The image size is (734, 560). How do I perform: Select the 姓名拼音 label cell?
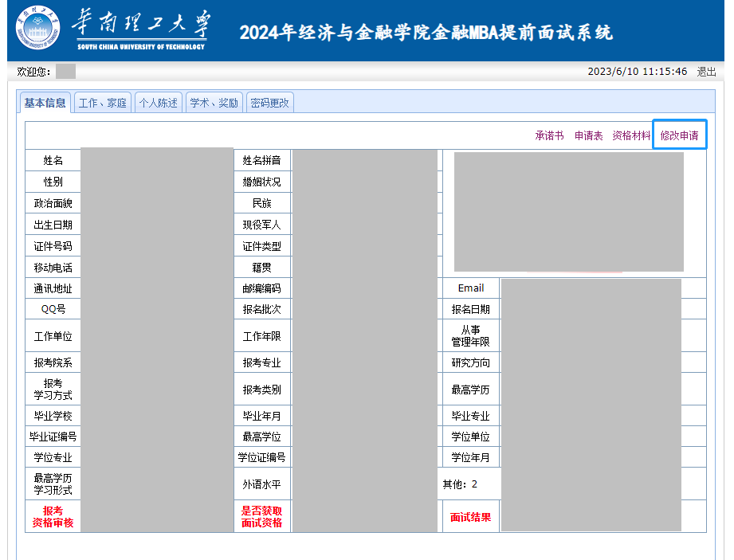tap(261, 160)
